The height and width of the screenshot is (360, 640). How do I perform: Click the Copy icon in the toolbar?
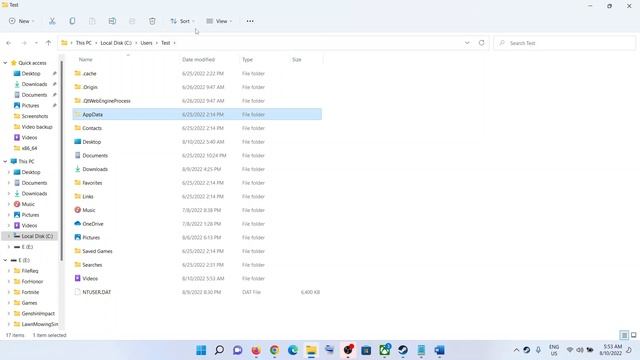[72, 21]
